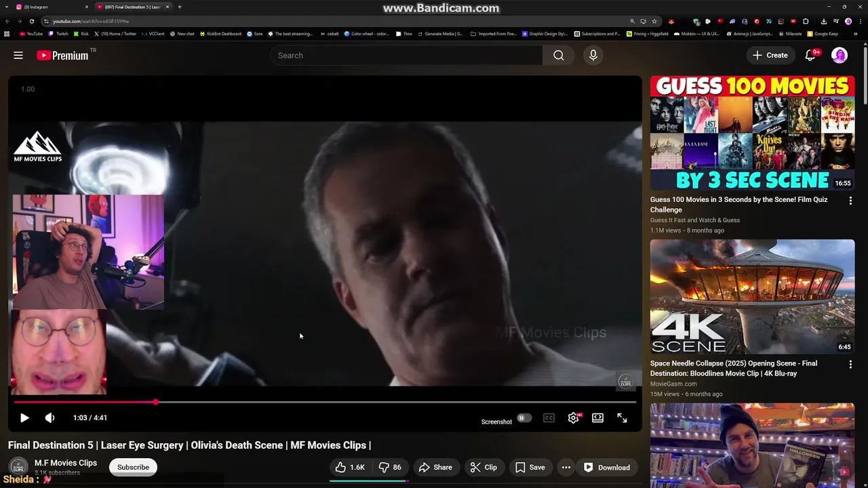Dislike the video showing 86 dislikes
868x488 pixels.
[x=390, y=468]
